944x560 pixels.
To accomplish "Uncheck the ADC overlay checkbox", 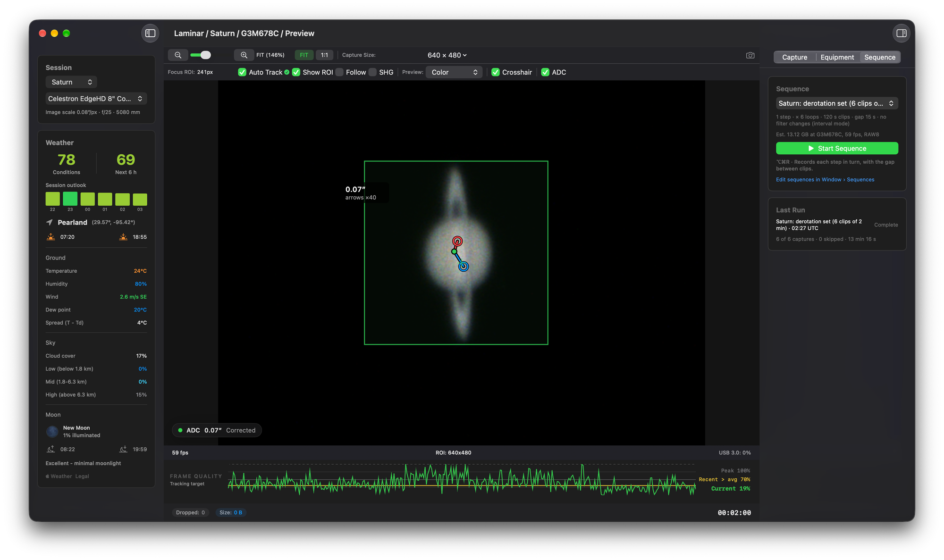I will point(545,72).
